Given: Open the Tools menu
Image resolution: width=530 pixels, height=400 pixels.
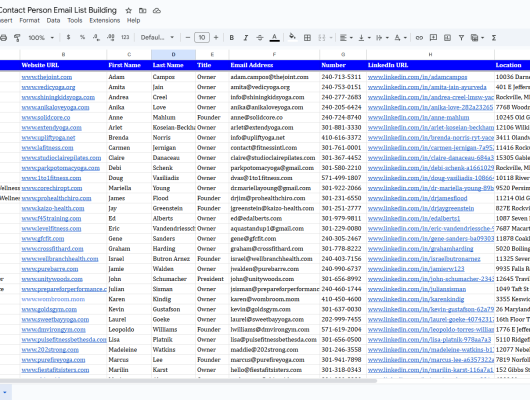Looking at the screenshot, I should (75, 20).
